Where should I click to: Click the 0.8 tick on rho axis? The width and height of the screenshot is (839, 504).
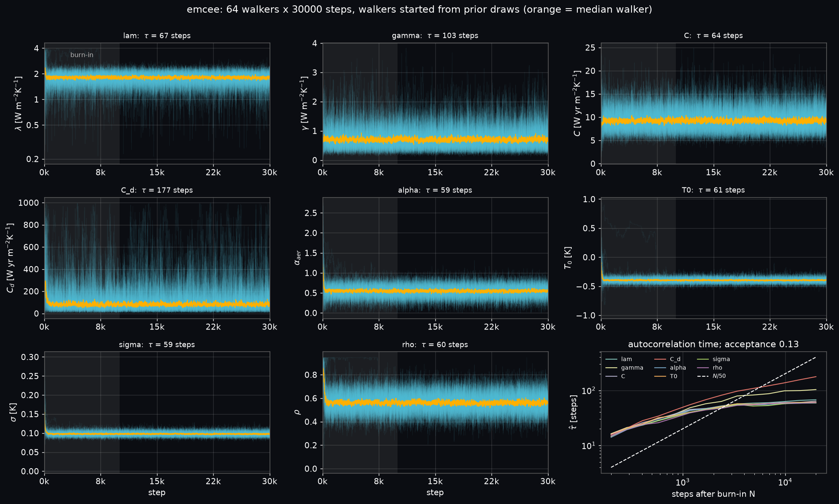pyautogui.click(x=311, y=375)
